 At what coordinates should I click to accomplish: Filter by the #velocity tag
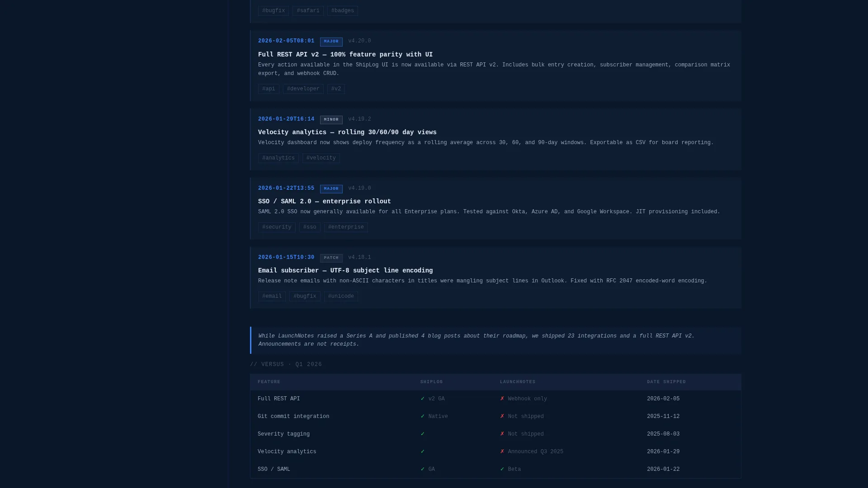click(x=321, y=158)
